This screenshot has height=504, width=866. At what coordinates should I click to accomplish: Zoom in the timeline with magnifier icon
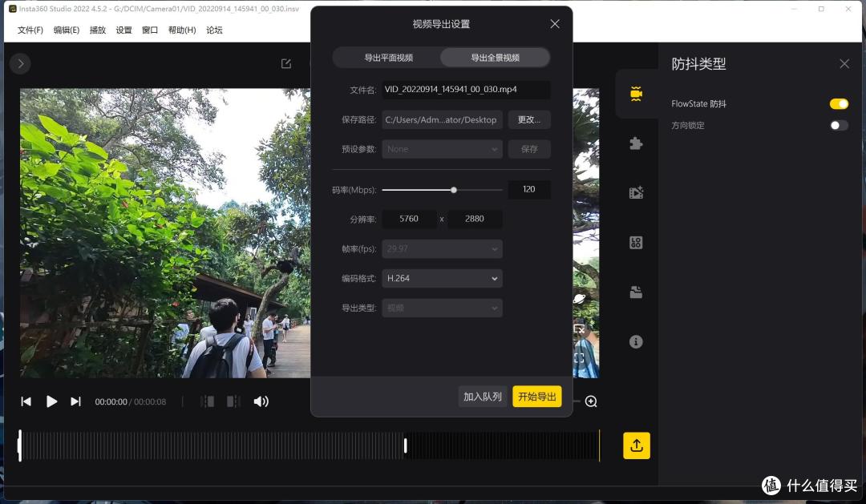point(591,401)
